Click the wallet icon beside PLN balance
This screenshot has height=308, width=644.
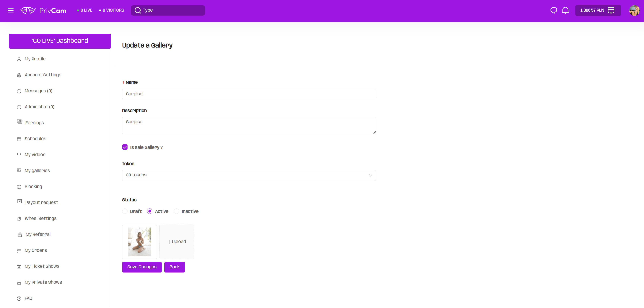click(611, 10)
